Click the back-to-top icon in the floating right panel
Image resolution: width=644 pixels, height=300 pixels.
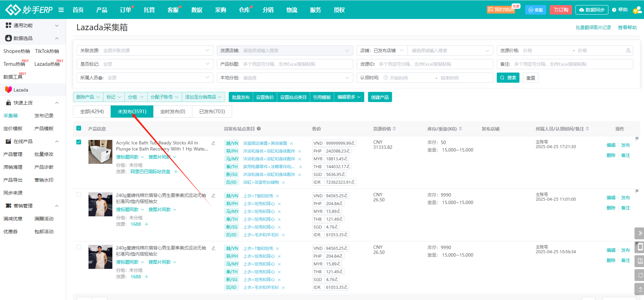(x=640, y=289)
